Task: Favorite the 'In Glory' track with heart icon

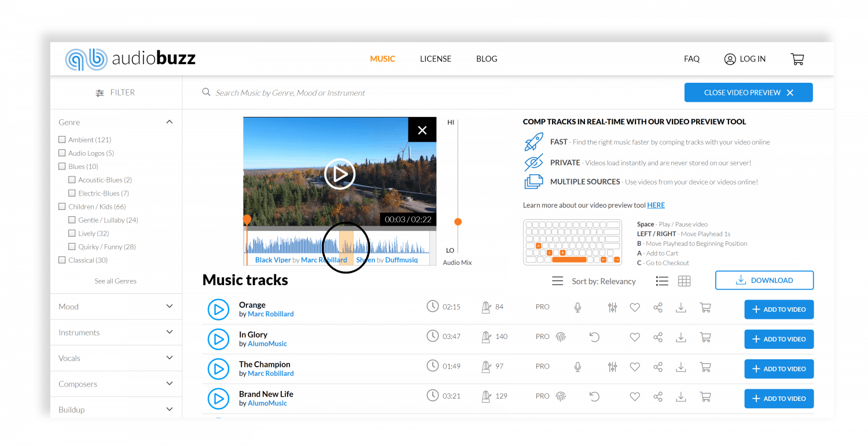Action: 635,337
